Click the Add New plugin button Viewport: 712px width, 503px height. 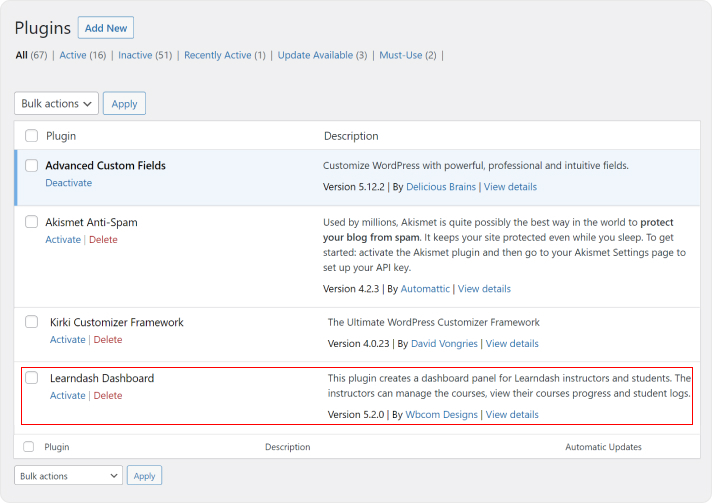click(x=105, y=28)
